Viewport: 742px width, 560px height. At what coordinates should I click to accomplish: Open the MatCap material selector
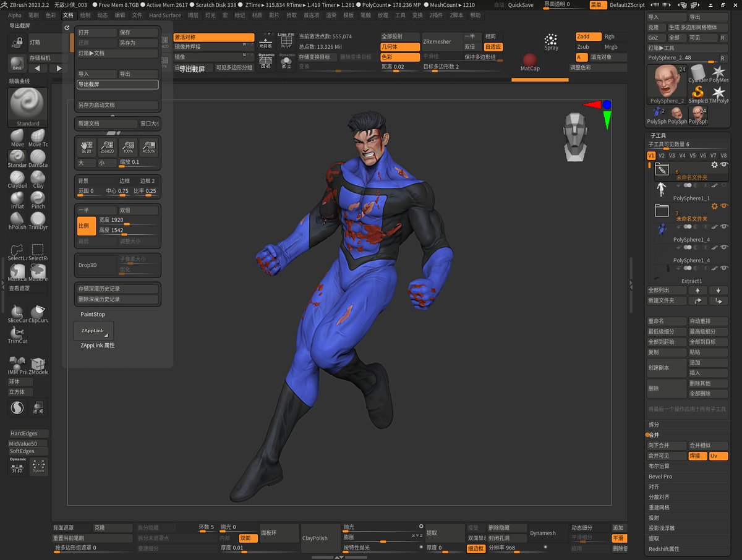tap(529, 63)
